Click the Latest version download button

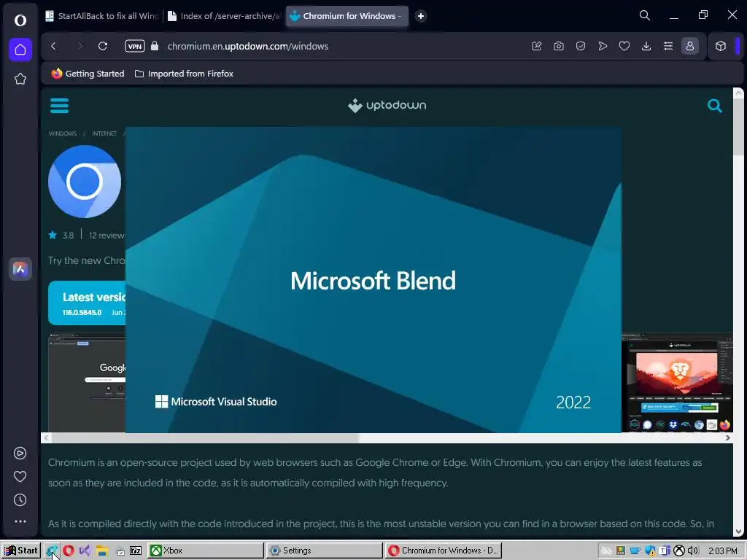click(87, 303)
